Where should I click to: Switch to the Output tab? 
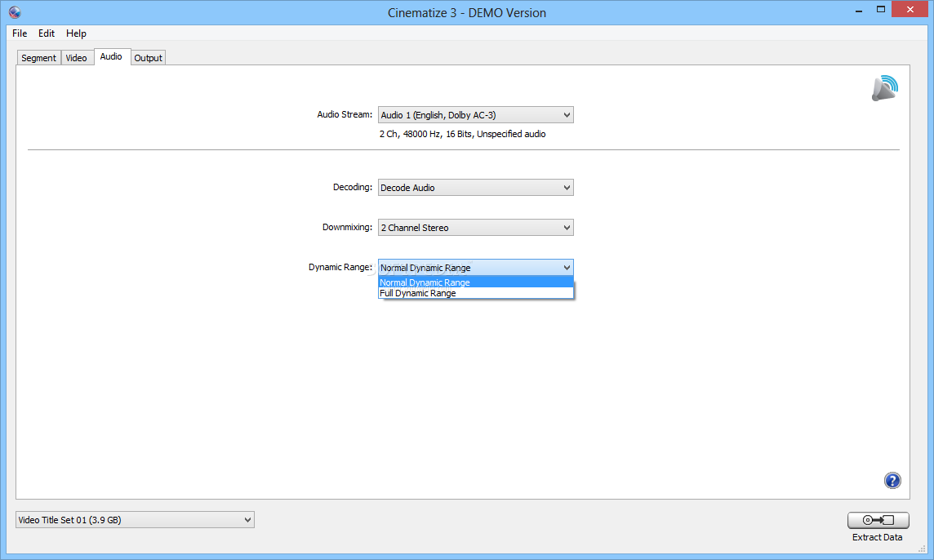tap(148, 58)
